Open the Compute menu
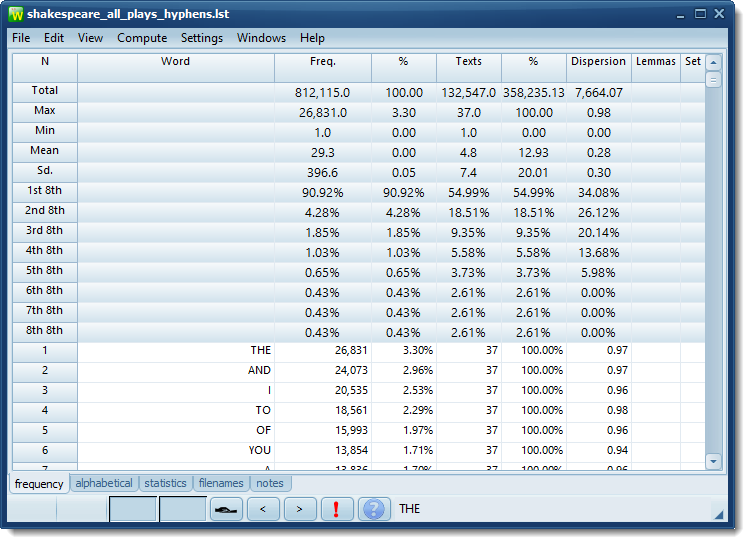 tap(143, 38)
